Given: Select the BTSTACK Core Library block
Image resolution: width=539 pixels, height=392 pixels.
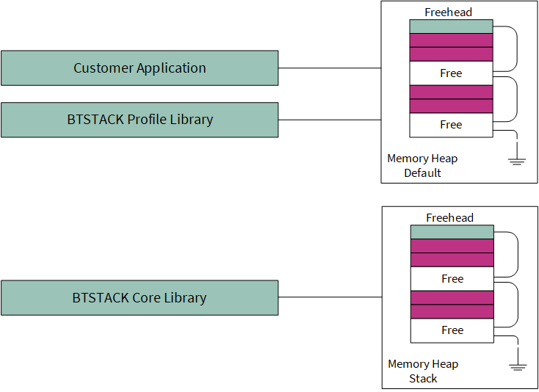Looking at the screenshot, I should click(140, 297).
